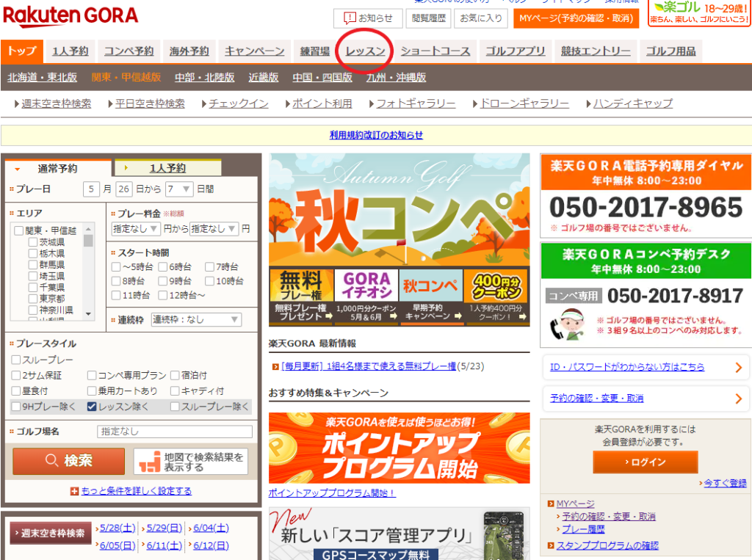Select the 6/12(日) weekend date link
The width and height of the screenshot is (752, 560).
pyautogui.click(x=211, y=545)
